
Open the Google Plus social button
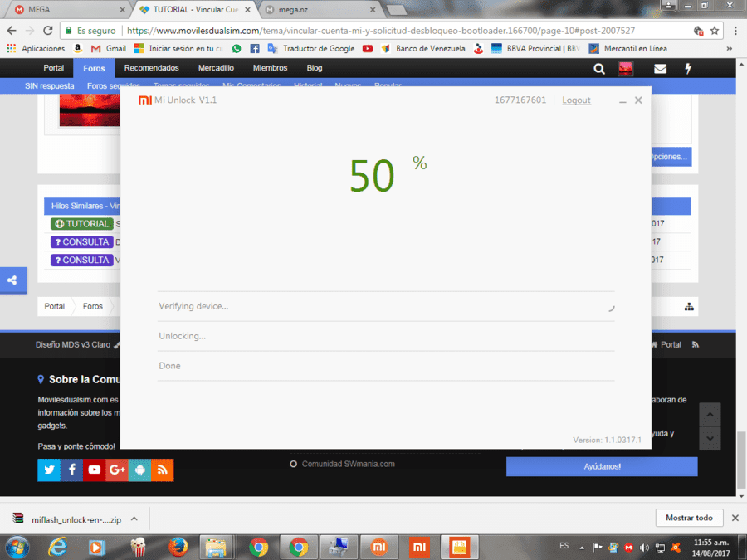click(117, 470)
